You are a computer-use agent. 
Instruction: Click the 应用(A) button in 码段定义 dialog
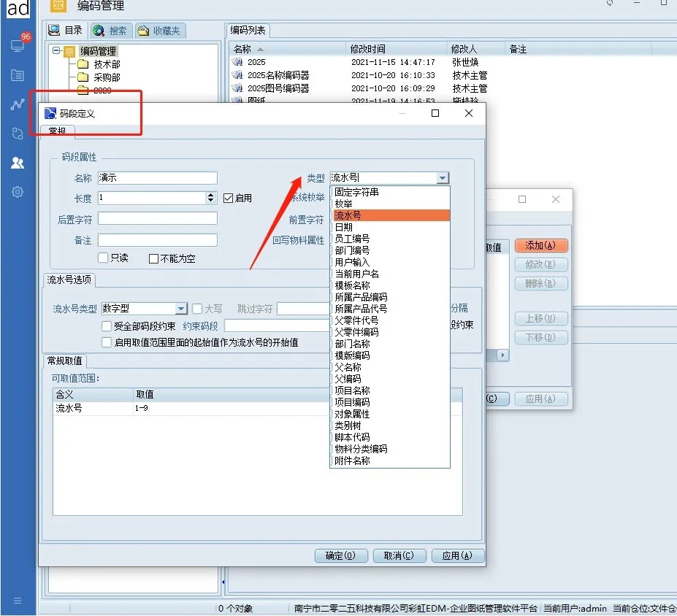pos(458,555)
